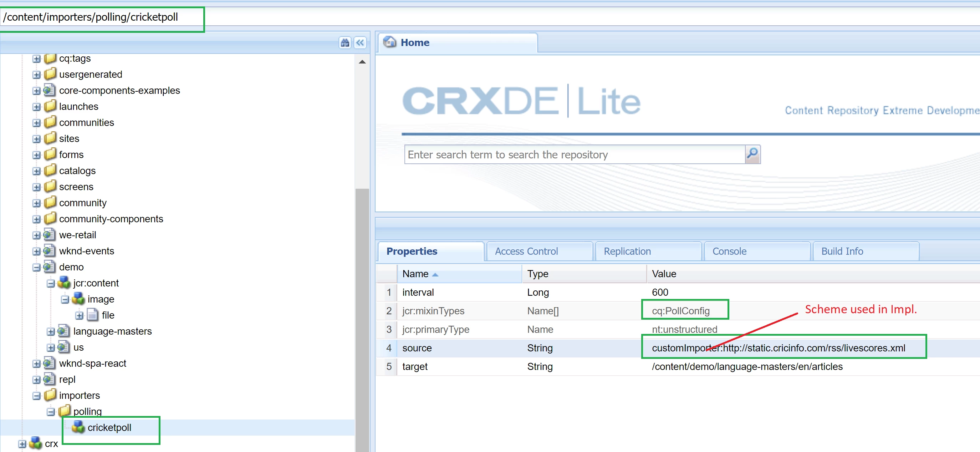Click the repository search input field
This screenshot has height=452, width=980.
(x=574, y=154)
